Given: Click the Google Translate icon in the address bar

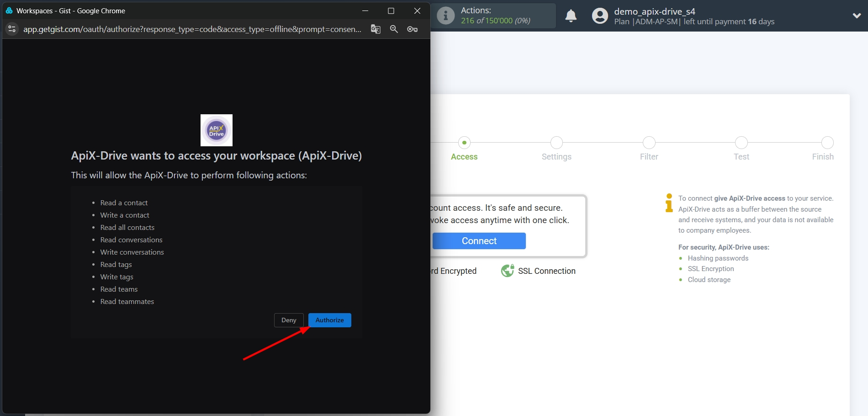Looking at the screenshot, I should 376,29.
